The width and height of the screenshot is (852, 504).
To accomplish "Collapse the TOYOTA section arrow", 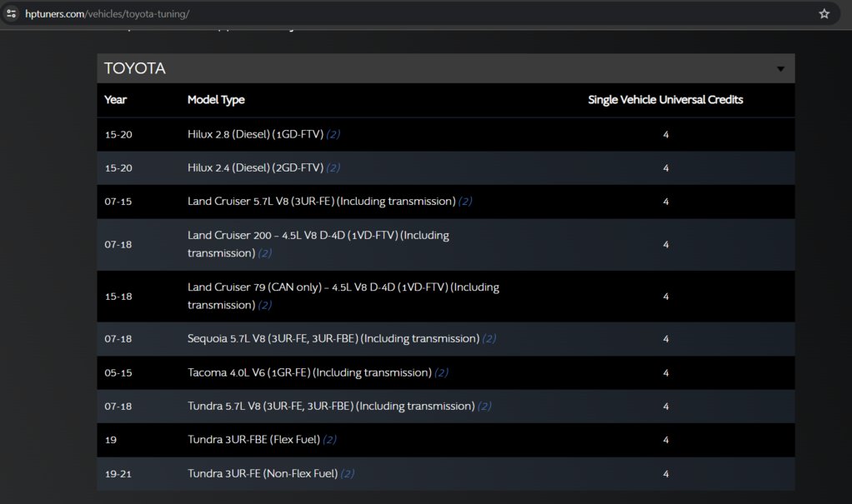I will (780, 69).
